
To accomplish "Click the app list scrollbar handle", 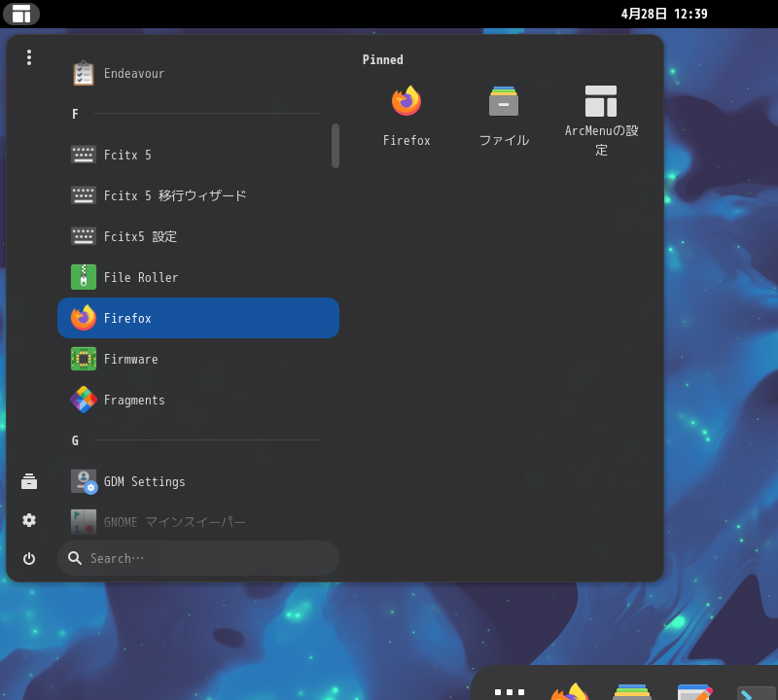I will [336, 146].
